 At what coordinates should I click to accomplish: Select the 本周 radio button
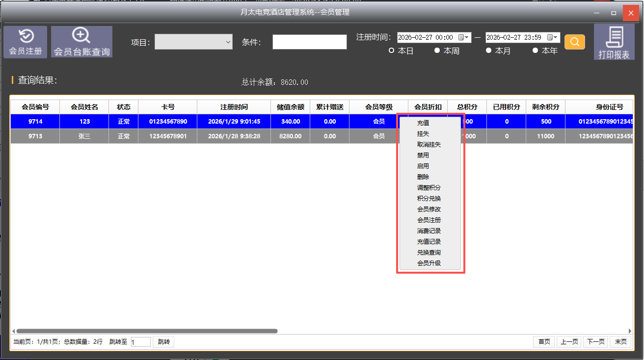tap(437, 51)
